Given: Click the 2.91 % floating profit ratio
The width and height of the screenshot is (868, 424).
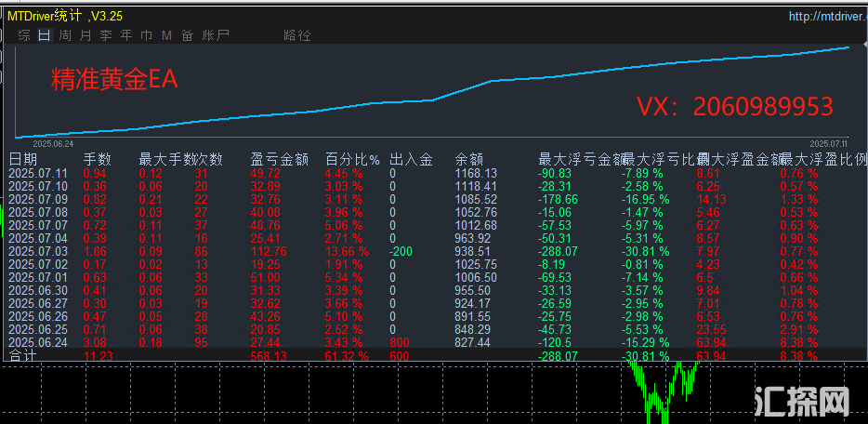Looking at the screenshot, I should point(798,330).
